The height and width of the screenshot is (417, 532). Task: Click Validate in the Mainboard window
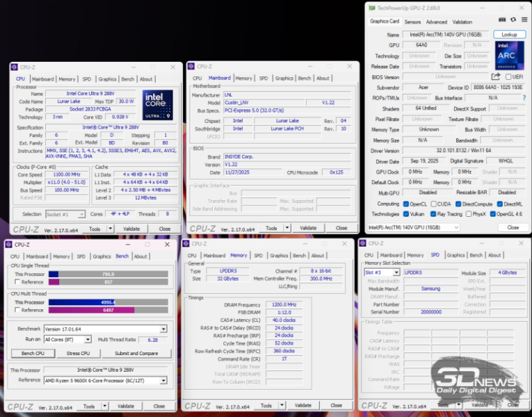click(308, 228)
